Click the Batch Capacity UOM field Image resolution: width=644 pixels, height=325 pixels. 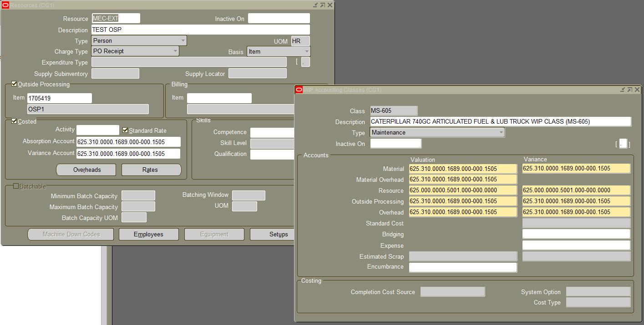134,218
